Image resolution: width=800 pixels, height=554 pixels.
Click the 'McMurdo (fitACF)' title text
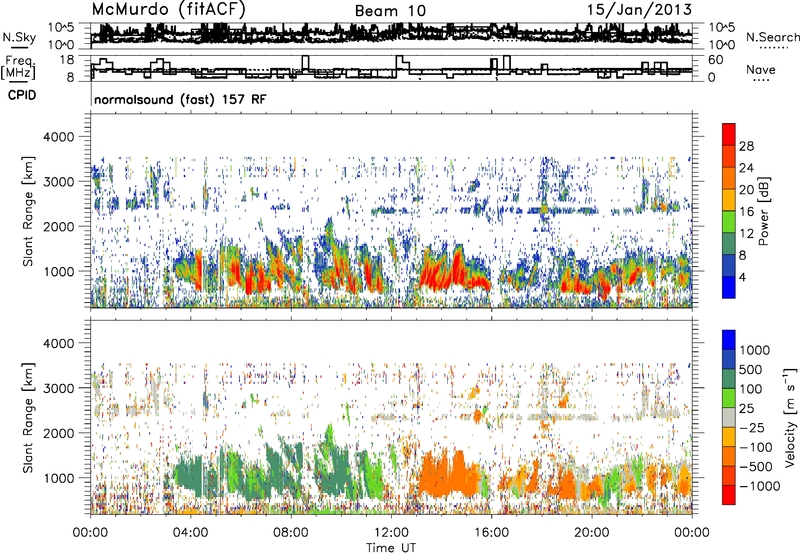[169, 10]
